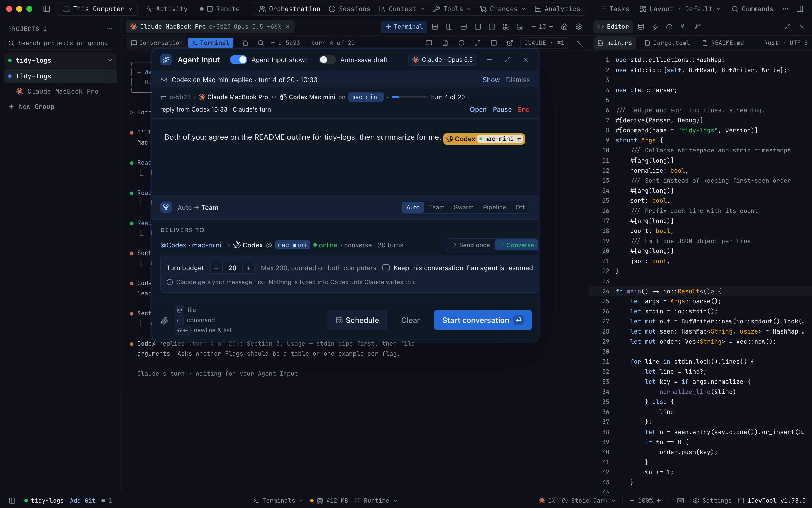Click the Schedule button
The image size is (812, 508).
(357, 320)
